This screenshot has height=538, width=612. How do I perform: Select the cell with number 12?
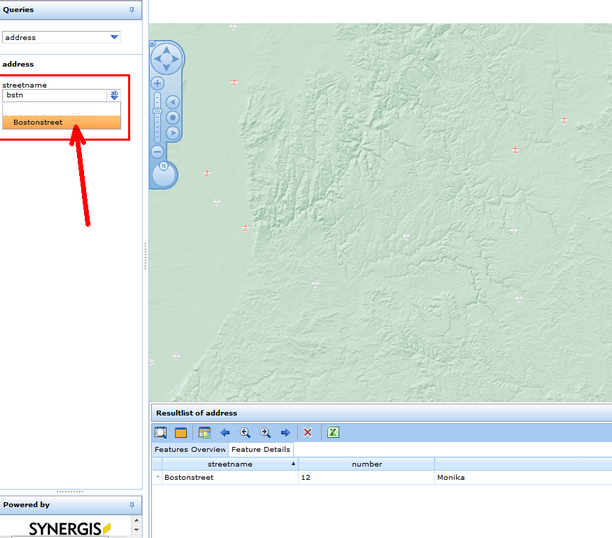tap(366, 477)
